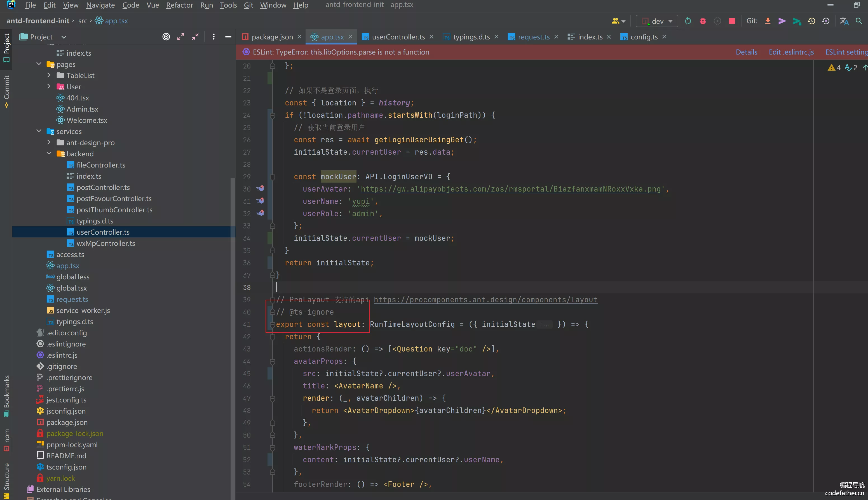Select the app.tsx editor tab

click(x=332, y=36)
